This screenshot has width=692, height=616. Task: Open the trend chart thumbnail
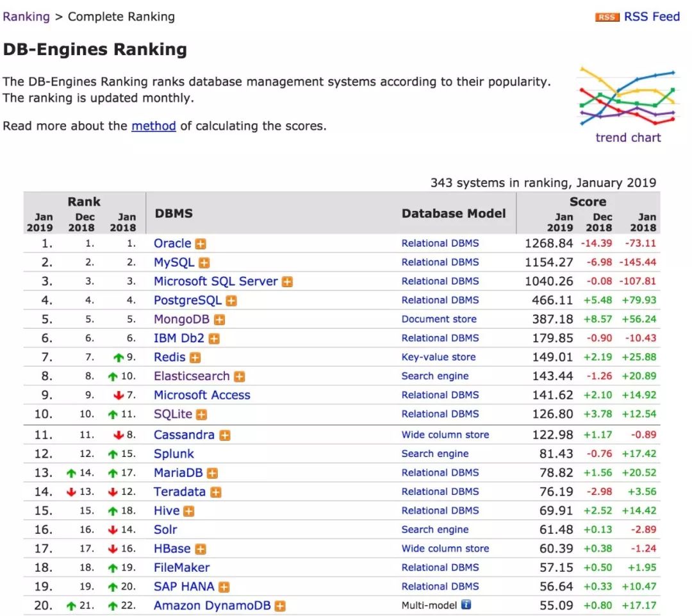point(627,97)
